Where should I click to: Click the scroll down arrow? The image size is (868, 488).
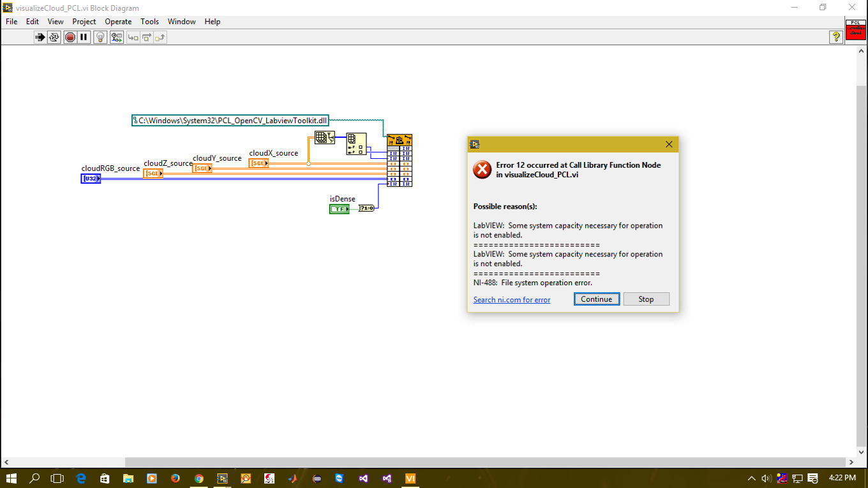tap(861, 452)
